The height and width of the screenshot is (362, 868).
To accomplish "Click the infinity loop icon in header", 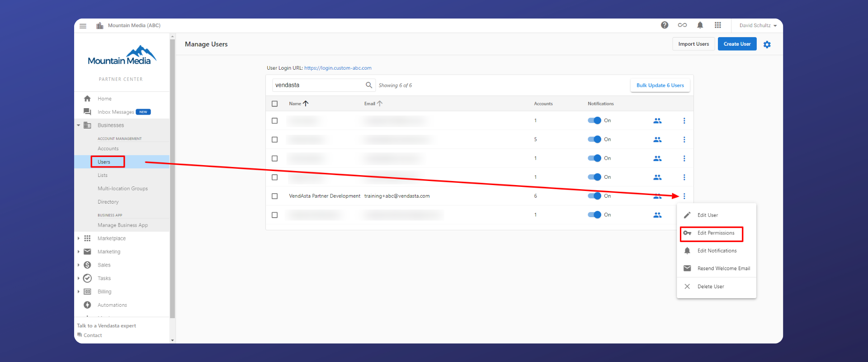I will [x=682, y=25].
